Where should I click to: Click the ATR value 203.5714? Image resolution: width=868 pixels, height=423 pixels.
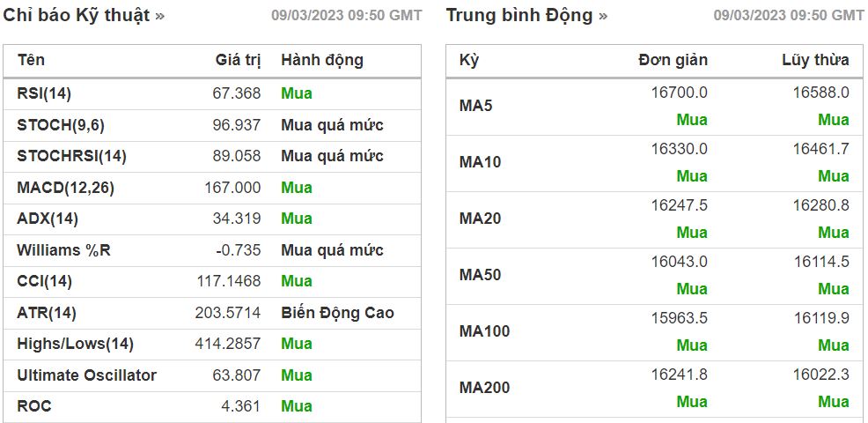tap(227, 313)
